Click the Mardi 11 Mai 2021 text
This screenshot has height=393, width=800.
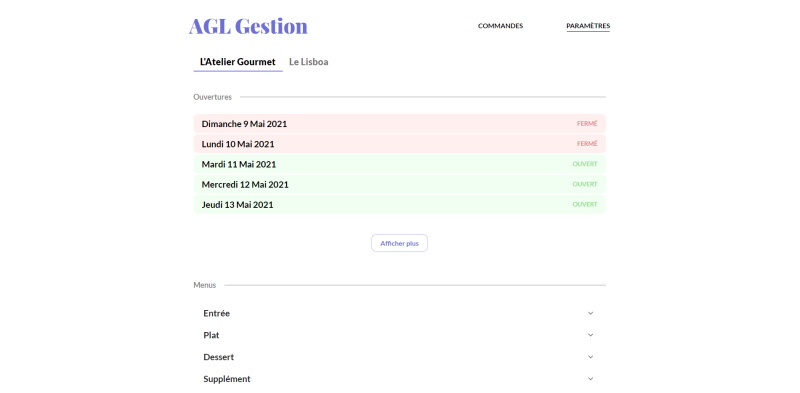pyautogui.click(x=239, y=164)
